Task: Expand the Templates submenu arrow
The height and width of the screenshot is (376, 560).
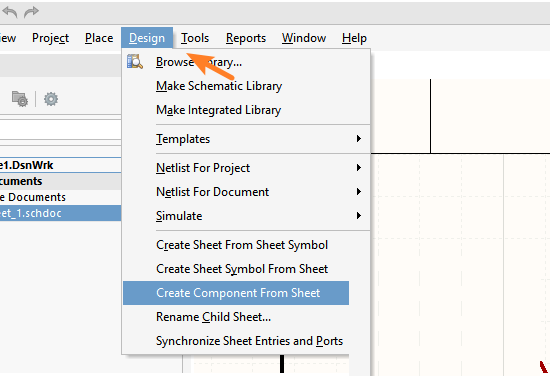Action: pos(359,139)
